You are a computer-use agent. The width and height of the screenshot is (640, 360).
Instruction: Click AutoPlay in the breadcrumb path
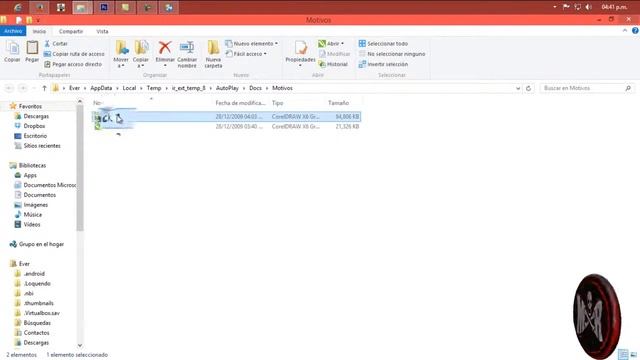coord(227,88)
